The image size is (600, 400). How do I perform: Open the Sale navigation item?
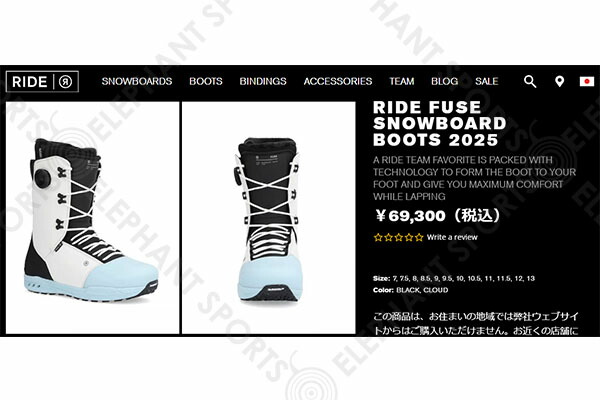[x=487, y=81]
